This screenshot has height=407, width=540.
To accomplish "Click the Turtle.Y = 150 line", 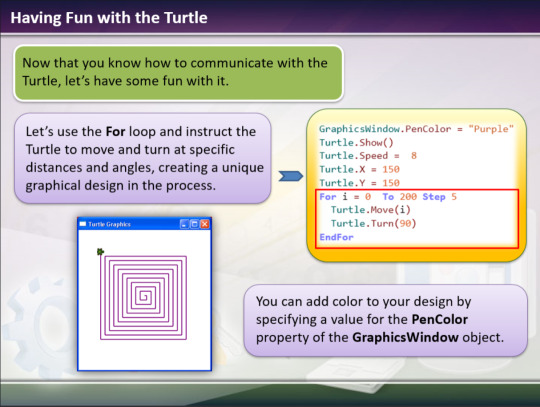I will coord(359,183).
